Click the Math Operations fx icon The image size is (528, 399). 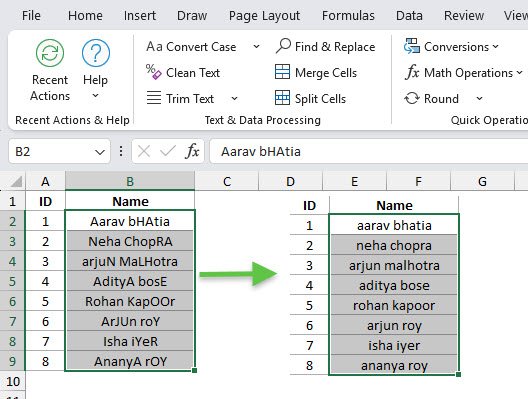412,72
